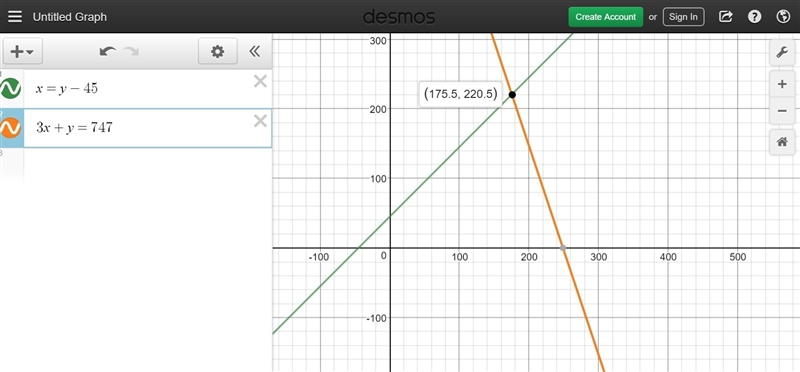Reset view with the home icon
800x372 pixels.
coord(782,142)
